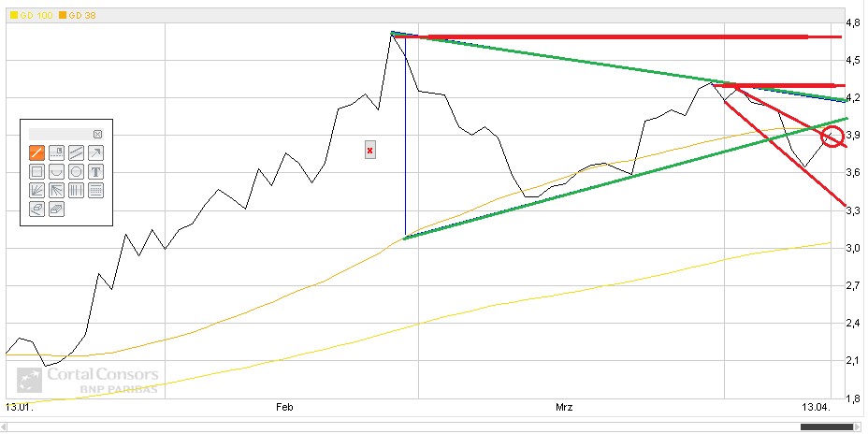Click the GD 38 legend entry

point(81,16)
